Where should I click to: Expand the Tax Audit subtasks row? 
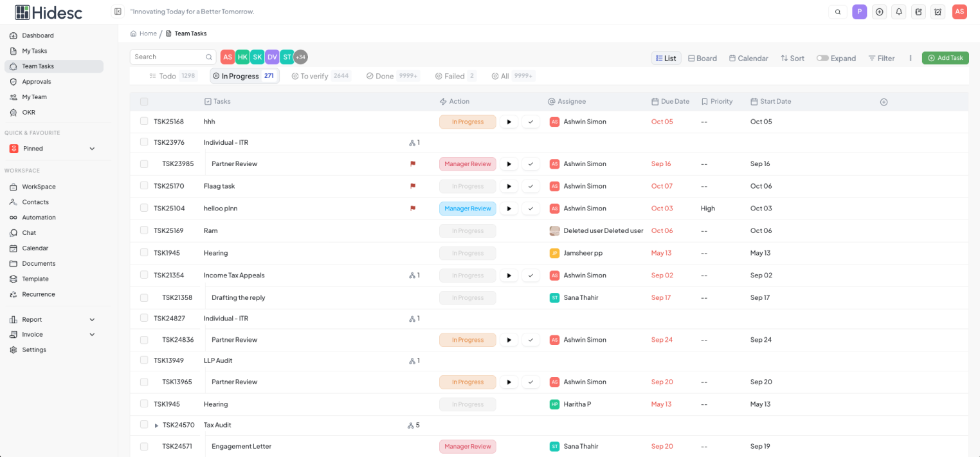(156, 425)
